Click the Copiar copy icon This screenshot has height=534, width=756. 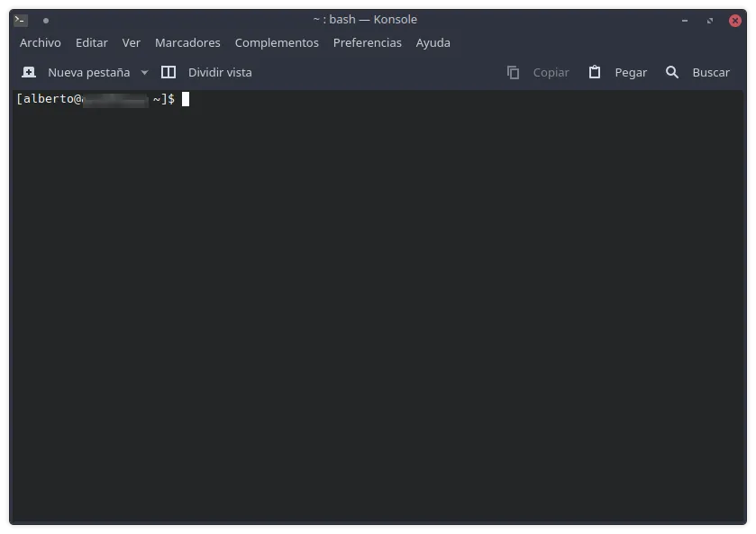(x=514, y=71)
